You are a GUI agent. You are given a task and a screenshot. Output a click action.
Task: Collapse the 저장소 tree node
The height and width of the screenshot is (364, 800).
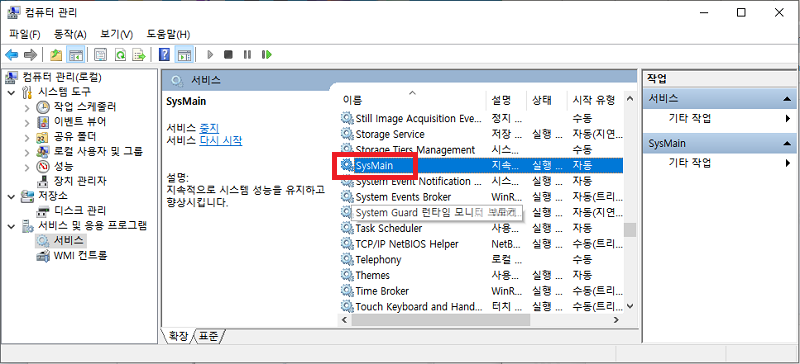[12, 196]
